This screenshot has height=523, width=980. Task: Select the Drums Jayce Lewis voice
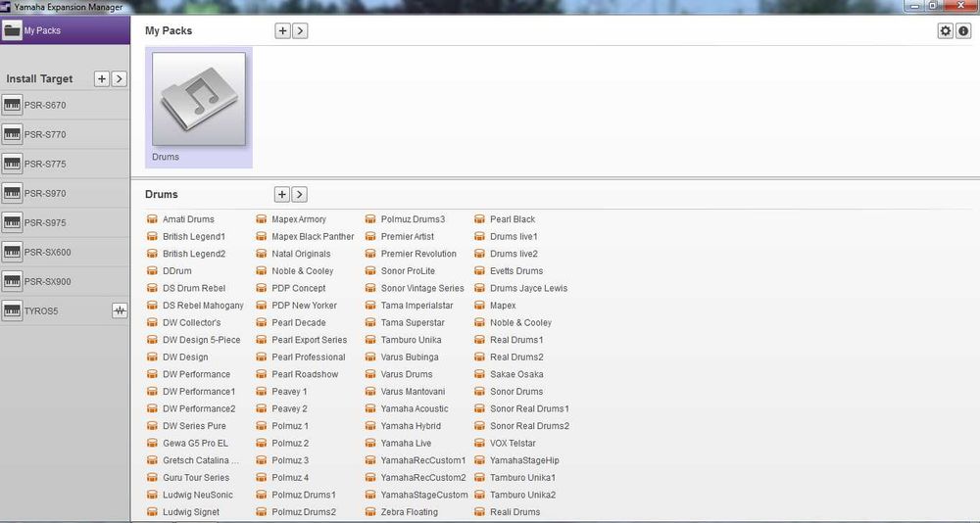529,288
